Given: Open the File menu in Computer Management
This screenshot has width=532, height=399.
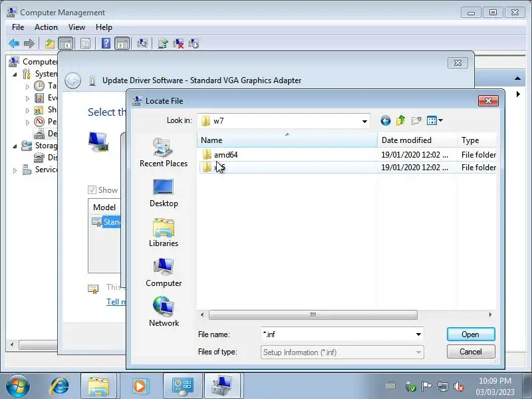Looking at the screenshot, I should [18, 27].
